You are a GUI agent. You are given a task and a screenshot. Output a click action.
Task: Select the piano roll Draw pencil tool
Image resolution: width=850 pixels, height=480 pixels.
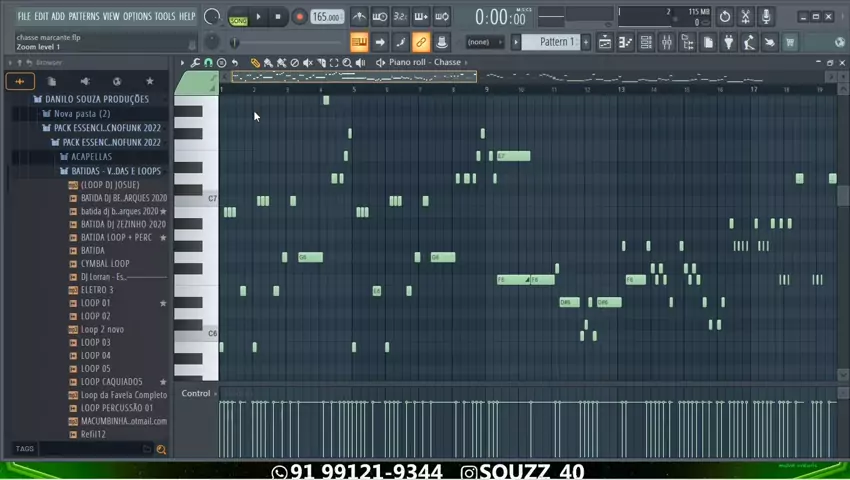pos(255,63)
